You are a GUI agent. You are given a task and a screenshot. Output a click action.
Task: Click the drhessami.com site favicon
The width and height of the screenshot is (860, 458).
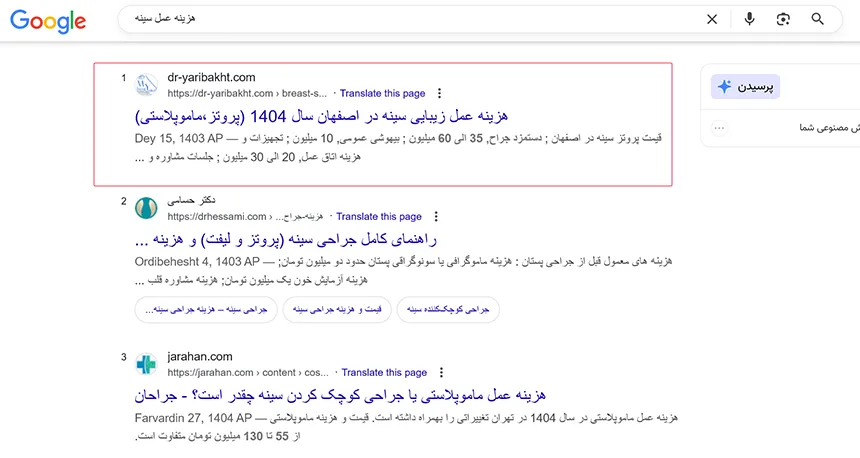tap(147, 208)
